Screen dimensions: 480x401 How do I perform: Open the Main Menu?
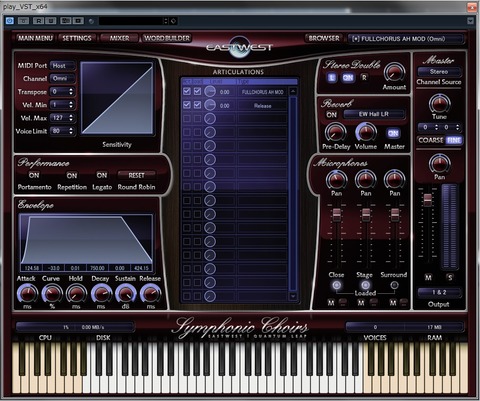[35, 38]
